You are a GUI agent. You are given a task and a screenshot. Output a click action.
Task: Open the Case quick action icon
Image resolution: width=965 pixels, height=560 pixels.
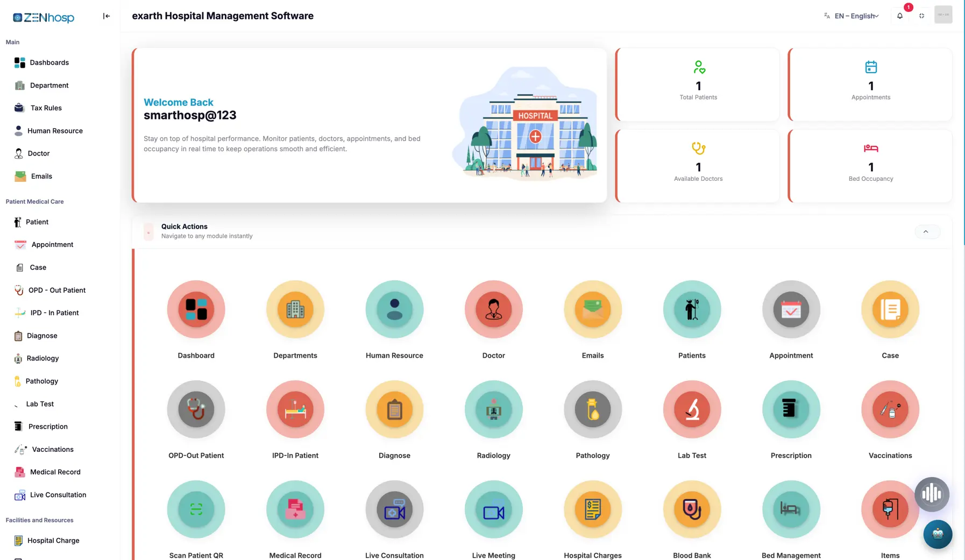point(890,309)
